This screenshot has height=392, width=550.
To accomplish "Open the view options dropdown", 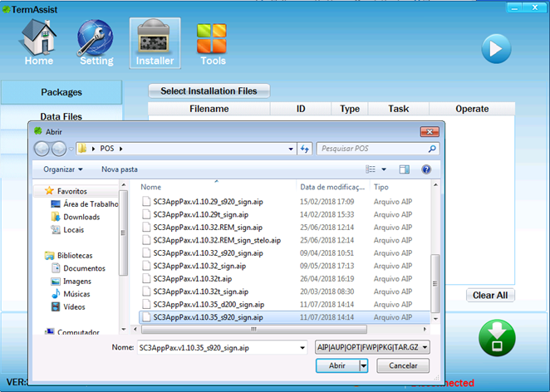I will coord(383,169).
